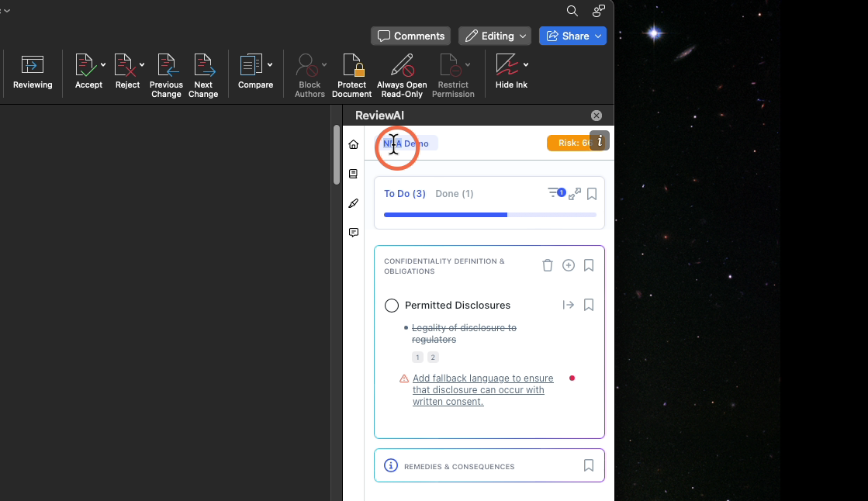Click the NDA Demo playbook label

(406, 143)
